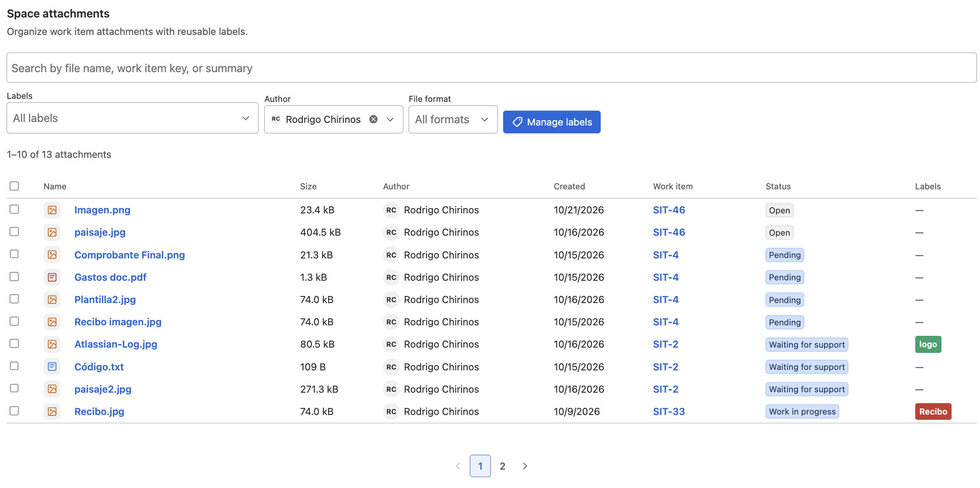Click the Work in progress status badge
This screenshot has height=488, width=980.
coord(802,411)
